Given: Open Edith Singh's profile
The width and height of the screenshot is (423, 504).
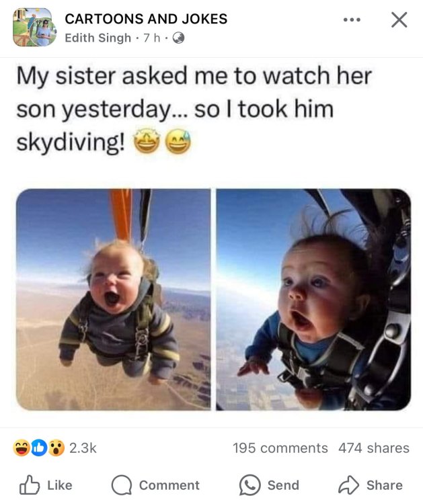Looking at the screenshot, I should point(98,38).
